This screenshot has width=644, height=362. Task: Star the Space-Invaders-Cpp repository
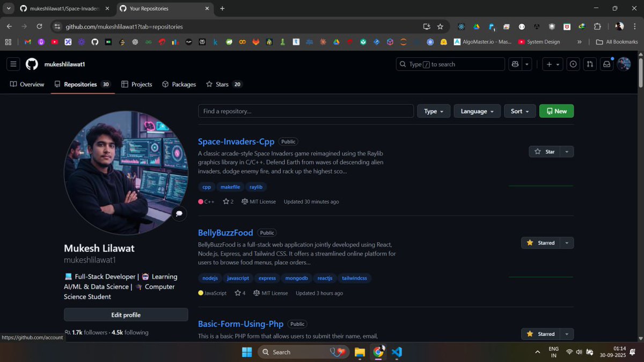coord(545,152)
